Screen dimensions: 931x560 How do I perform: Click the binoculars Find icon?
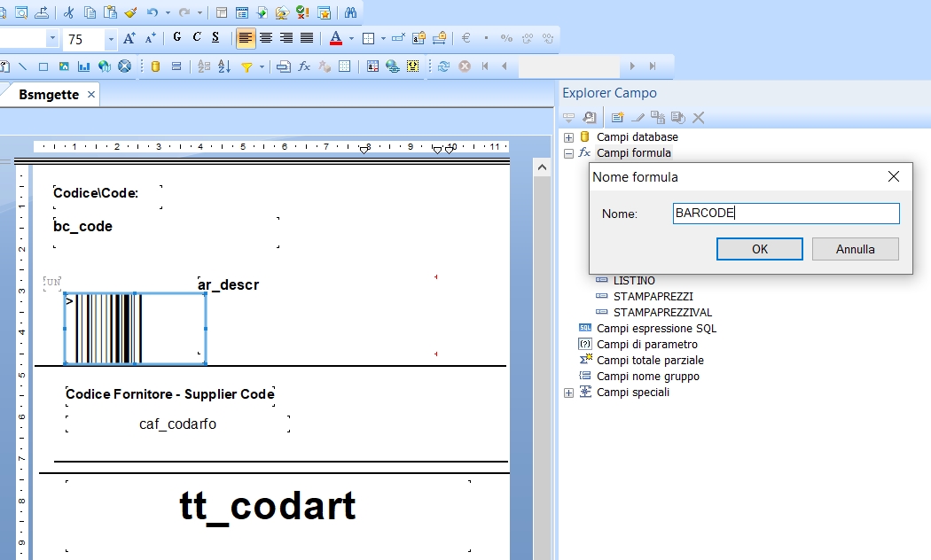[x=350, y=12]
